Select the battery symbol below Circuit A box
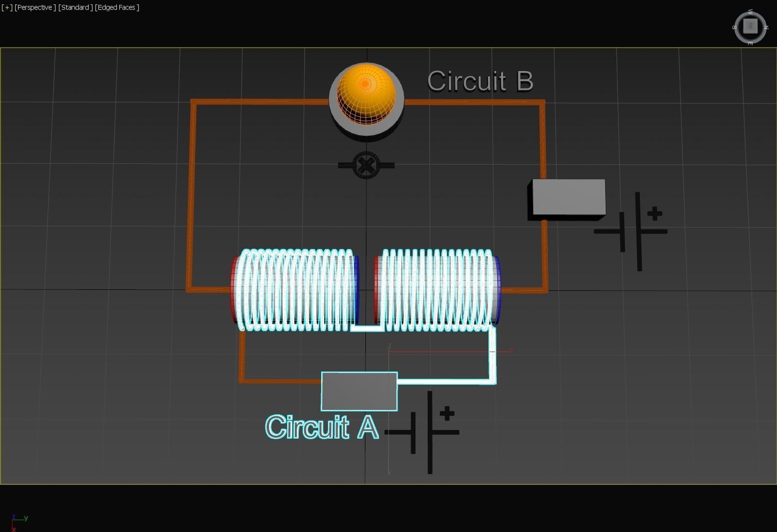The image size is (777, 532). pos(422,432)
